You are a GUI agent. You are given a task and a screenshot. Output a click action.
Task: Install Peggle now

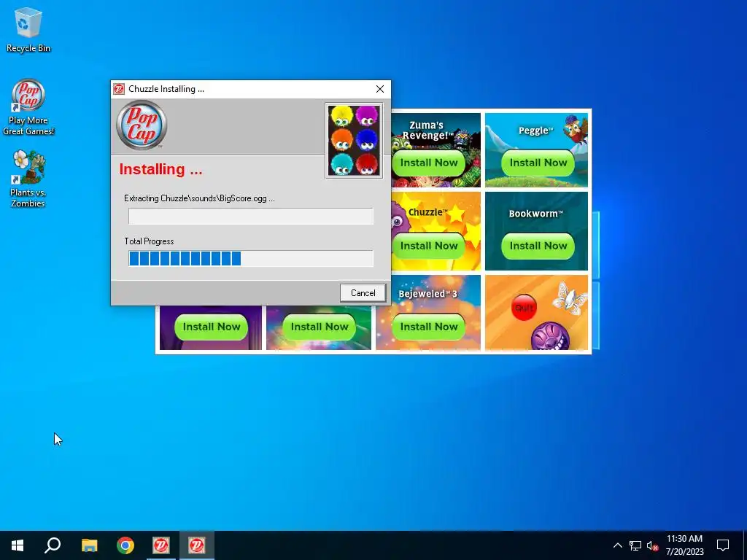[538, 163]
